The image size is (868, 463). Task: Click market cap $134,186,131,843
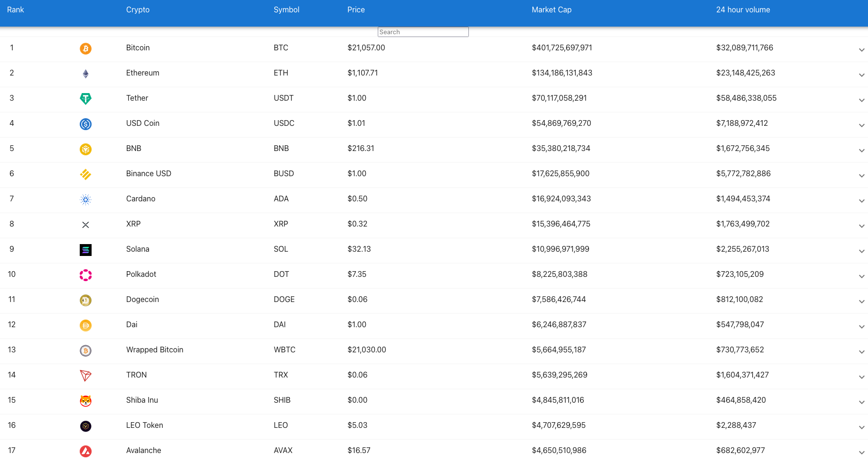[562, 73]
